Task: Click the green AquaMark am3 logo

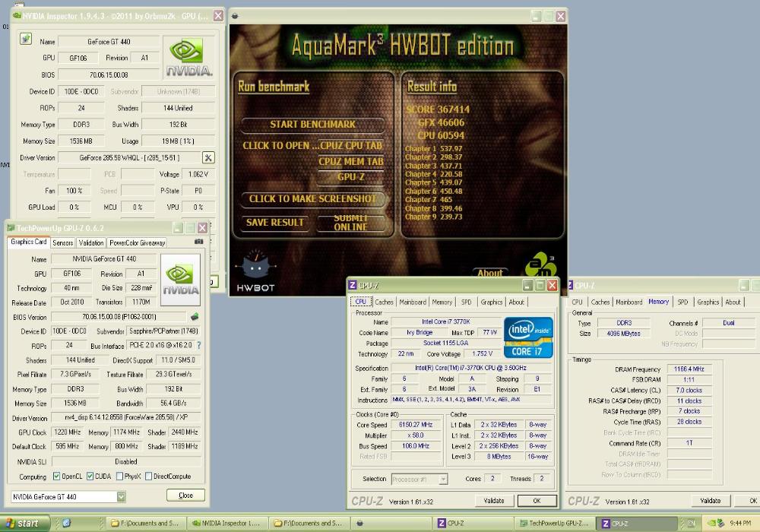Action: (x=540, y=264)
